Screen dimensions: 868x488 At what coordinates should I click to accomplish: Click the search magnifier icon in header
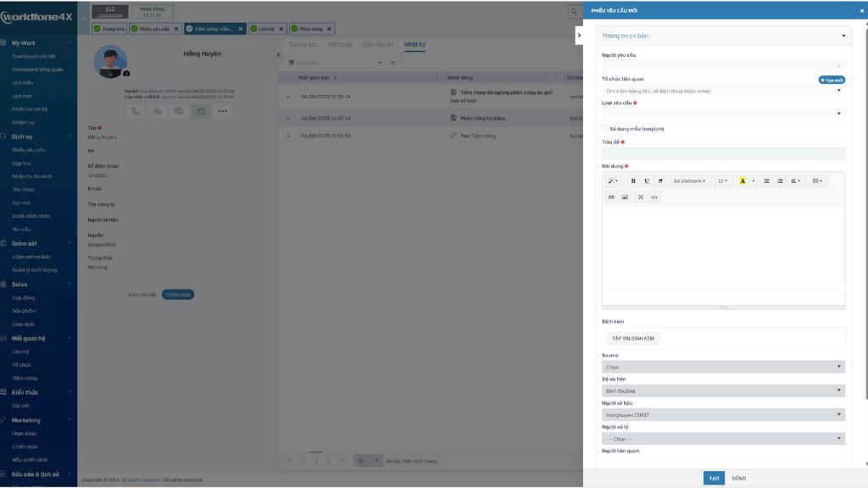574,11
